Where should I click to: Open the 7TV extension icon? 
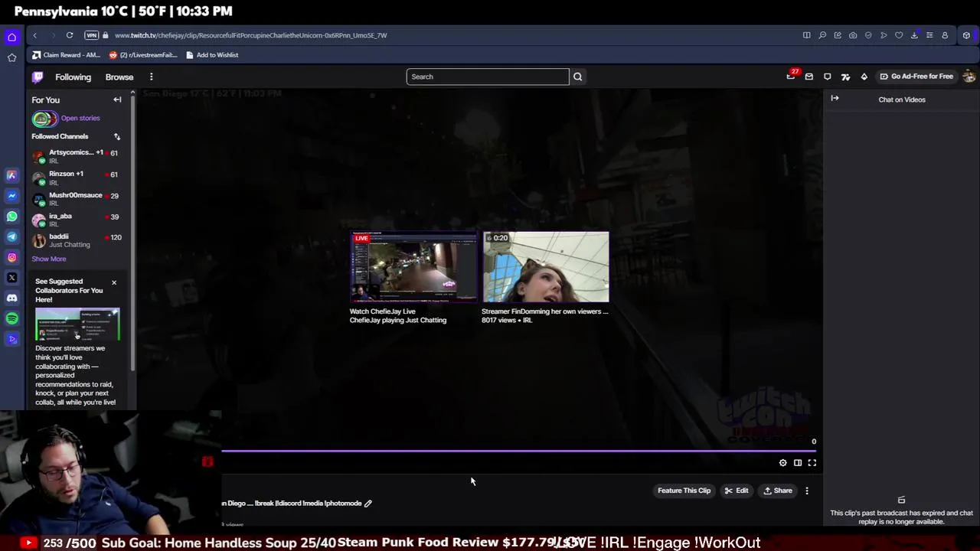pos(846,77)
